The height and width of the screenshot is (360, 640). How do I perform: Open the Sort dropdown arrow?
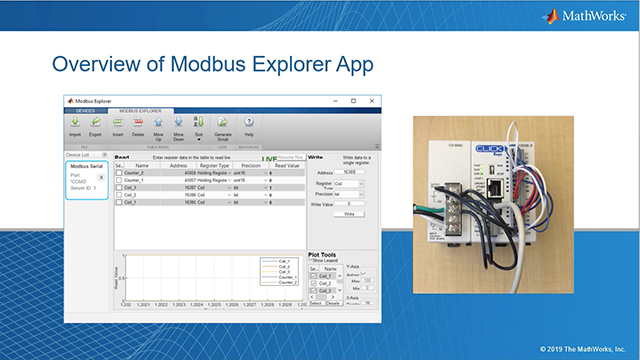tap(199, 140)
